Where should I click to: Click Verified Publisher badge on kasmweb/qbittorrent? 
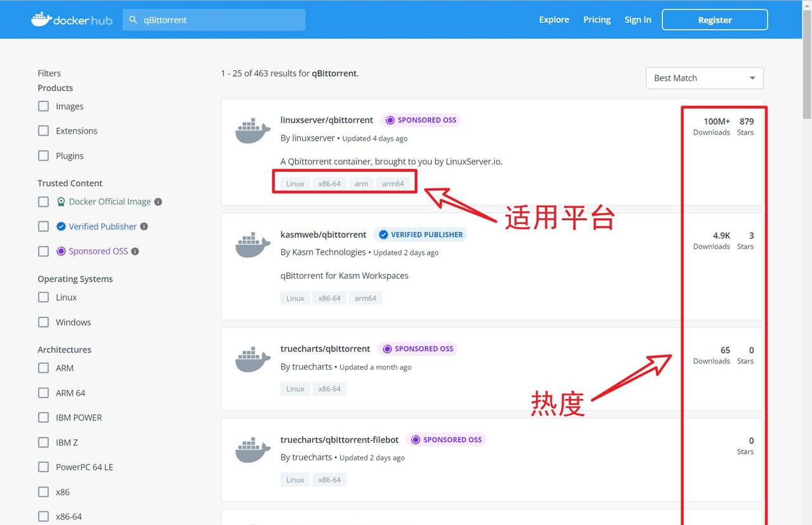click(x=421, y=235)
